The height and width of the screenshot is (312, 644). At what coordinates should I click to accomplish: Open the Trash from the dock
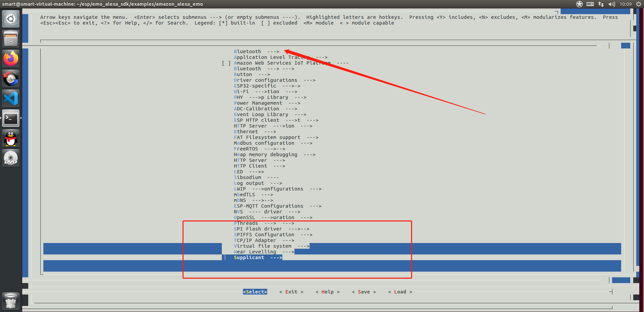tap(11, 301)
